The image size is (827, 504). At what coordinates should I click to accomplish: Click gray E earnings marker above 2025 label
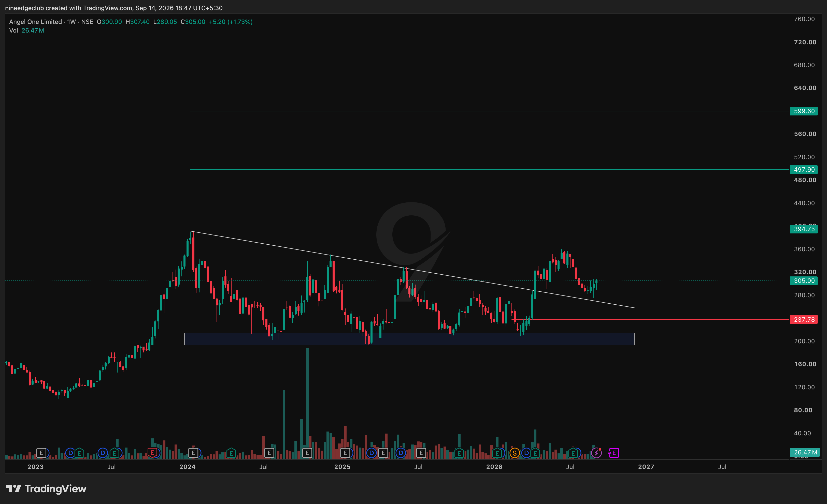point(345,453)
